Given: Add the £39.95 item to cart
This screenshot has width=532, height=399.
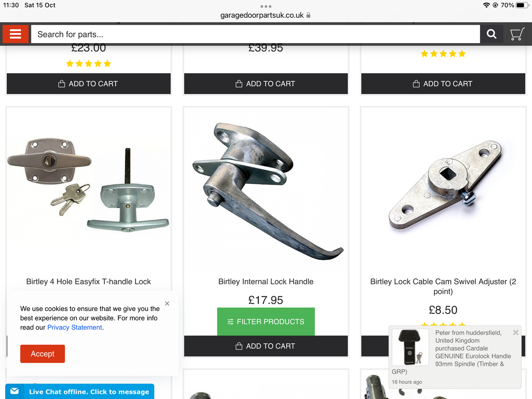Looking at the screenshot, I should pyautogui.click(x=266, y=84).
